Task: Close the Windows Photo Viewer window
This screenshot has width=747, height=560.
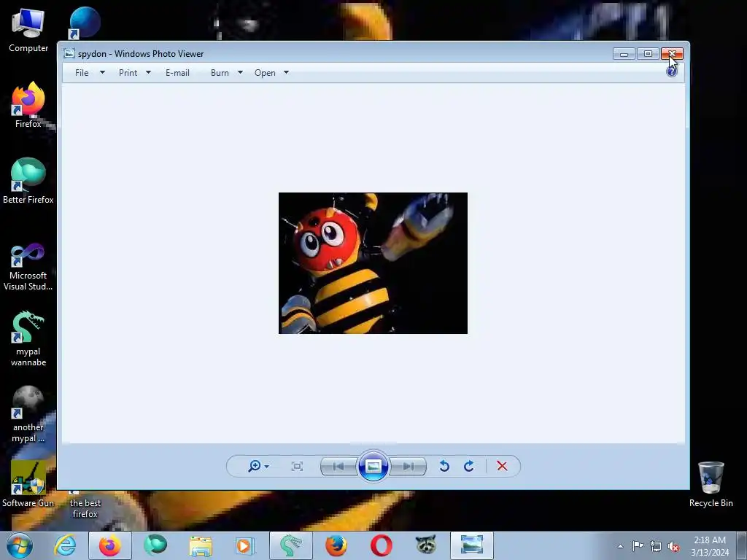Action: [672, 54]
